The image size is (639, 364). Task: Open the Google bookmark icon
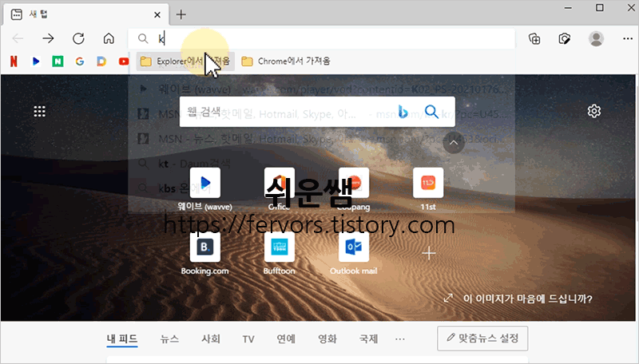pyautogui.click(x=79, y=61)
